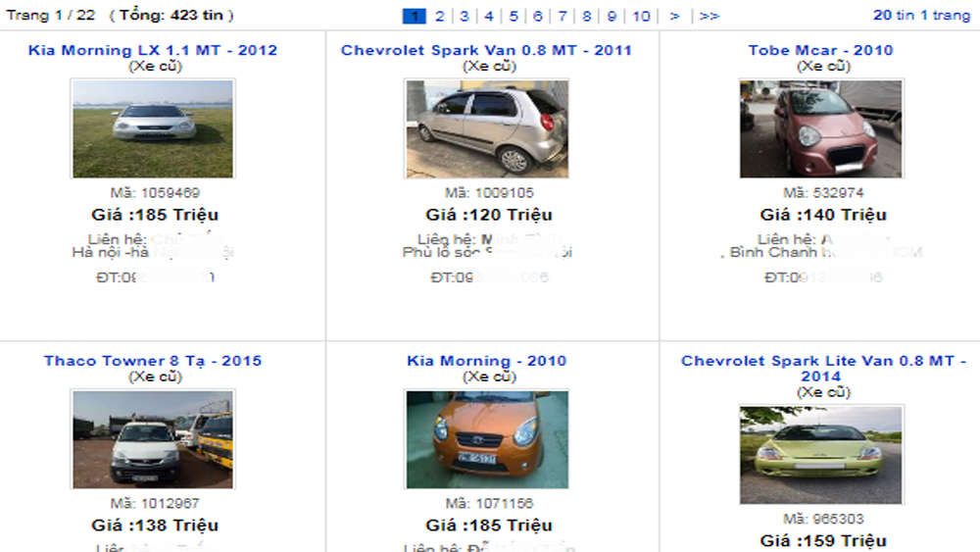This screenshot has width=980, height=552.
Task: View orange Kia Morning 2010 thumbnail
Action: point(487,439)
